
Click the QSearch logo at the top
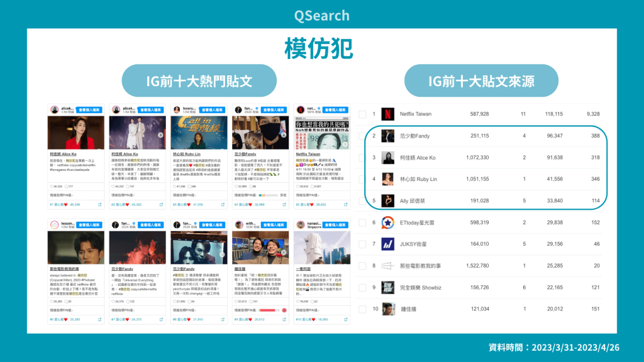[x=322, y=16]
